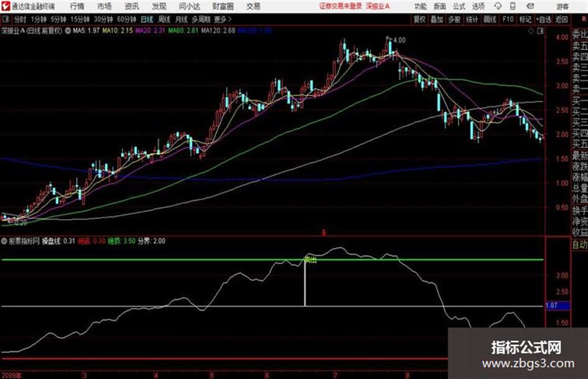Switch to 15分钟 period
Screen dimensions: 588x379
click(x=80, y=19)
